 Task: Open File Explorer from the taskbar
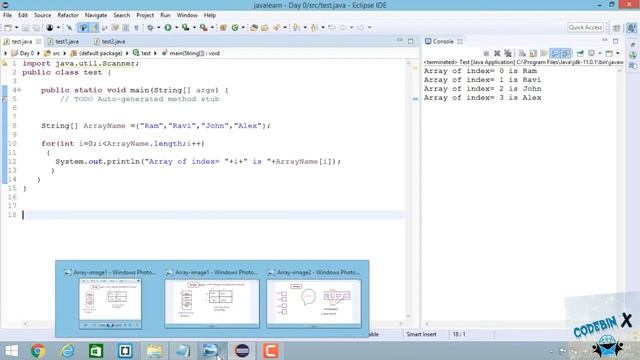point(154,351)
